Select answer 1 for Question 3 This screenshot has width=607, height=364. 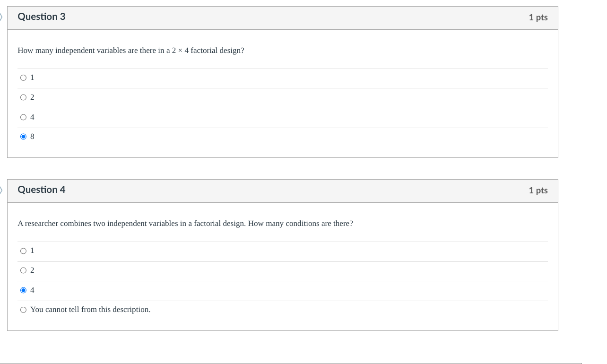click(23, 78)
